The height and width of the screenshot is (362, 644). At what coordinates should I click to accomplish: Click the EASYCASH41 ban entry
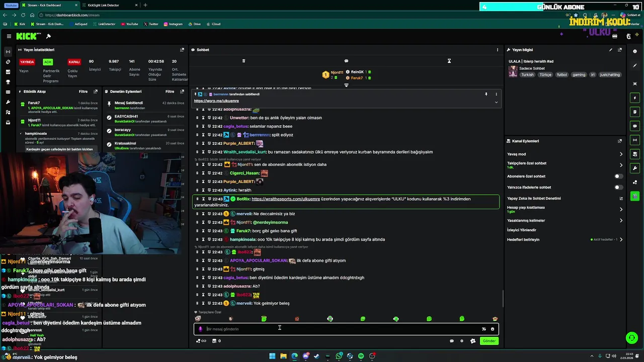tap(145, 119)
